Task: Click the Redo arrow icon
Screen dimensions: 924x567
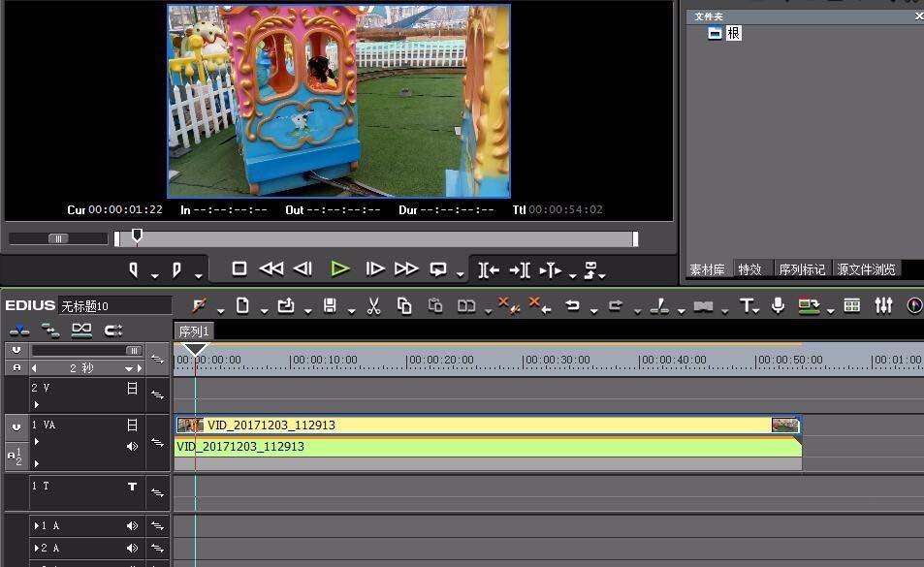Action: (x=616, y=305)
